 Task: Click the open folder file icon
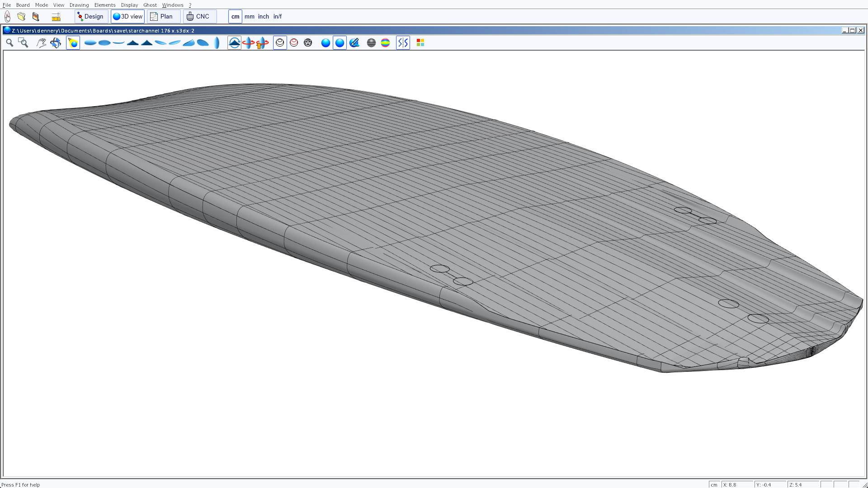point(21,17)
